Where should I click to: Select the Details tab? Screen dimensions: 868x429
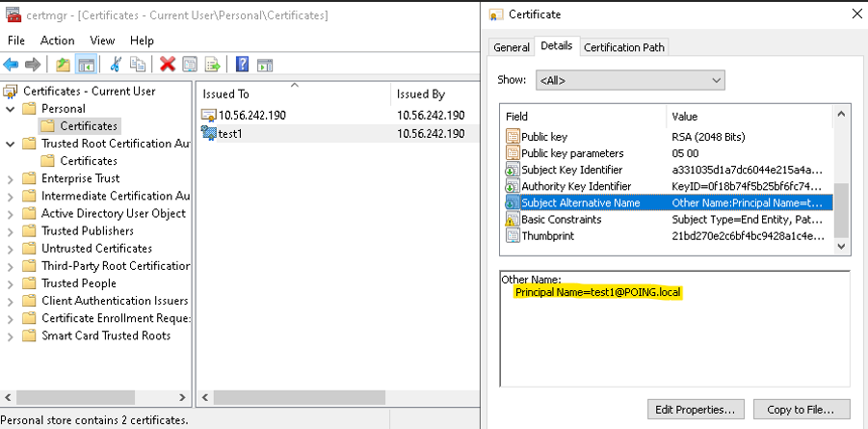point(556,46)
